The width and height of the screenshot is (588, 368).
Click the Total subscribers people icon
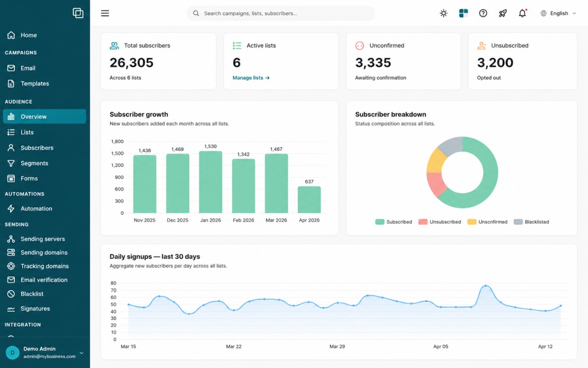click(114, 46)
